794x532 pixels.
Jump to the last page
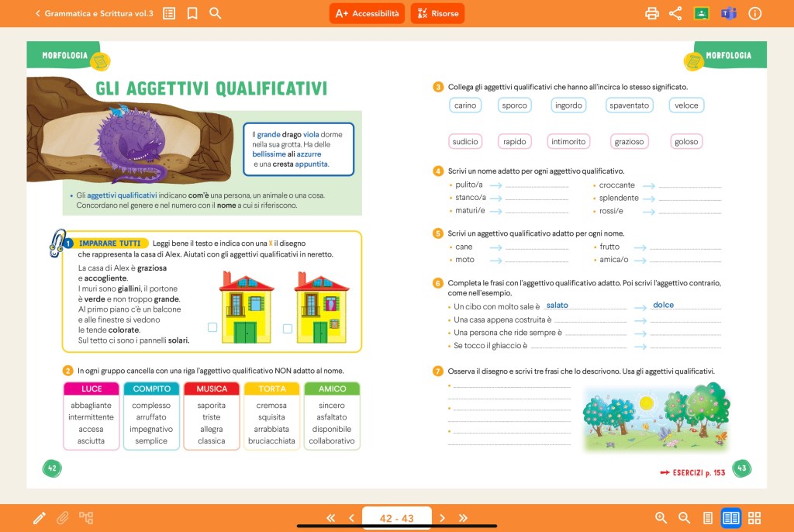[464, 518]
